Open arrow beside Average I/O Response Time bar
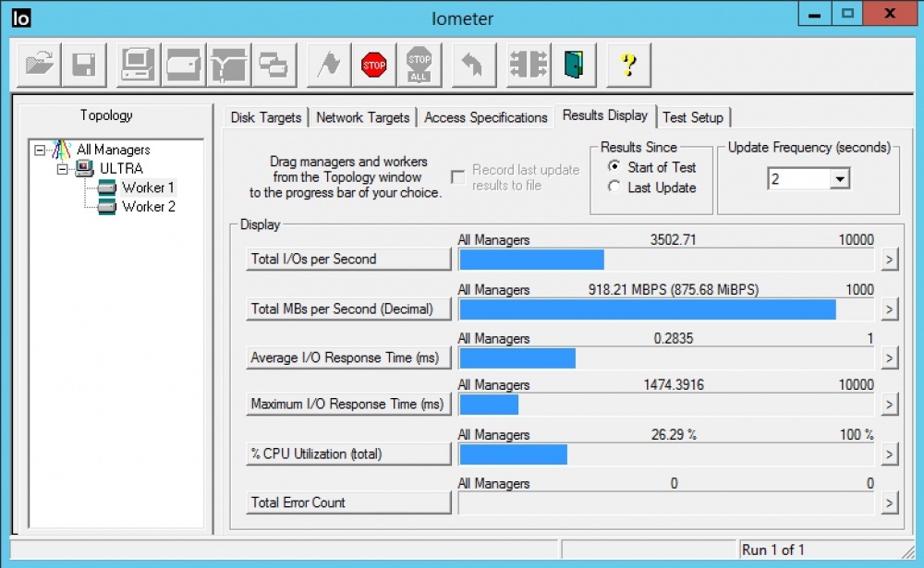This screenshot has height=568, width=924. [x=889, y=358]
